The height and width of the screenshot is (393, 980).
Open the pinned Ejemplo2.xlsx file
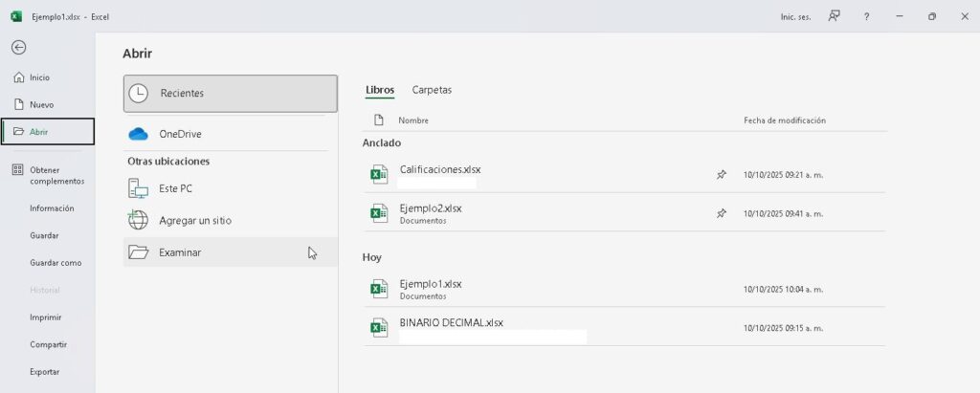624,213
